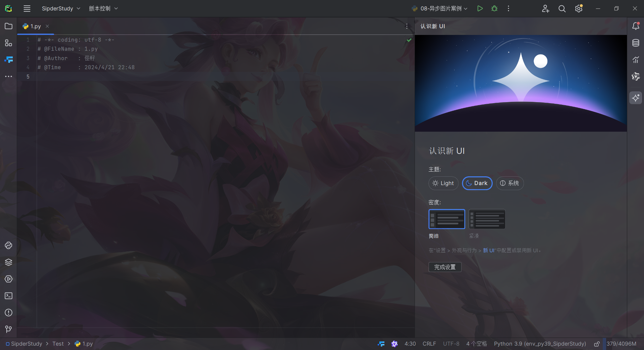Open the Structure tool window
This screenshot has width=644, height=350.
pyautogui.click(x=8, y=43)
